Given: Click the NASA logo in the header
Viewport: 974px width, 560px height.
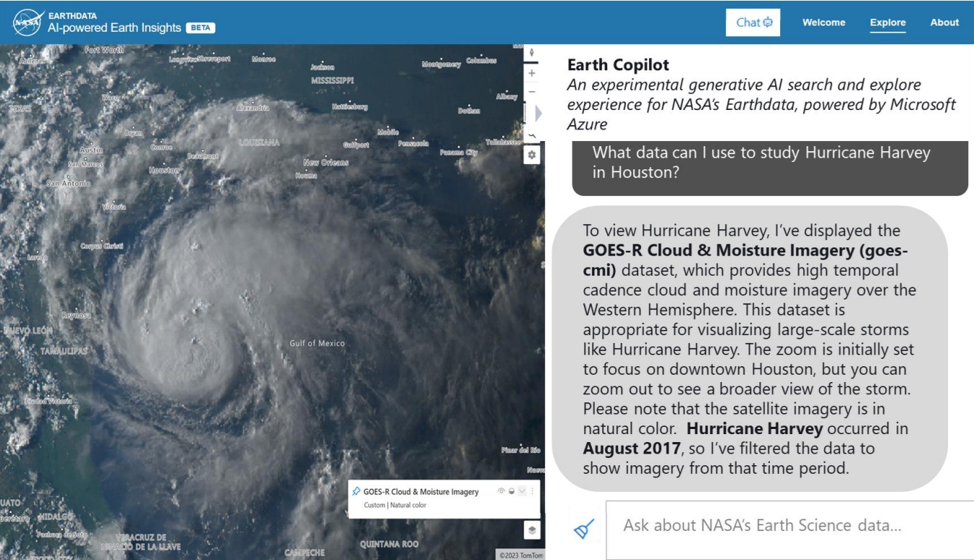Looking at the screenshot, I should point(27,22).
